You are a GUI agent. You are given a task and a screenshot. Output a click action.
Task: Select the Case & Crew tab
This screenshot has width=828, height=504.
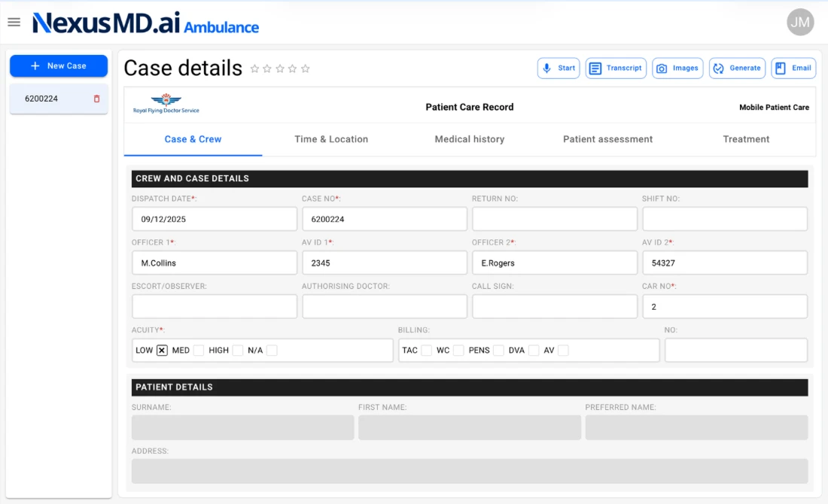coord(193,139)
